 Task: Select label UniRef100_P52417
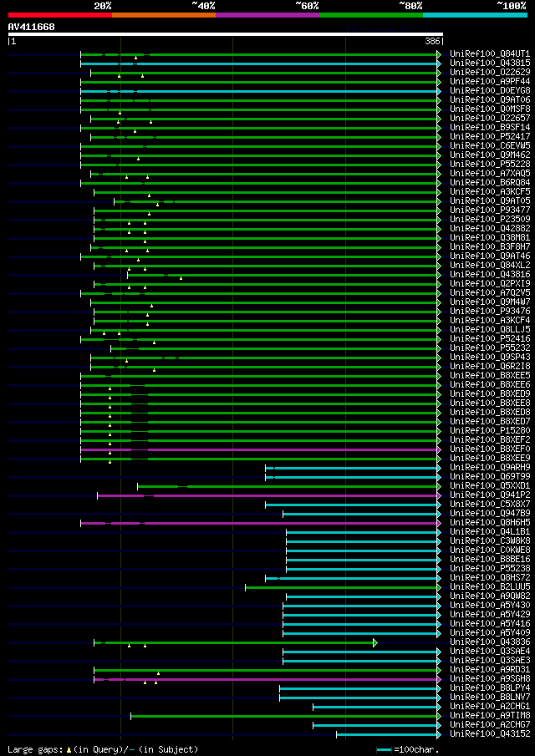[x=490, y=136]
